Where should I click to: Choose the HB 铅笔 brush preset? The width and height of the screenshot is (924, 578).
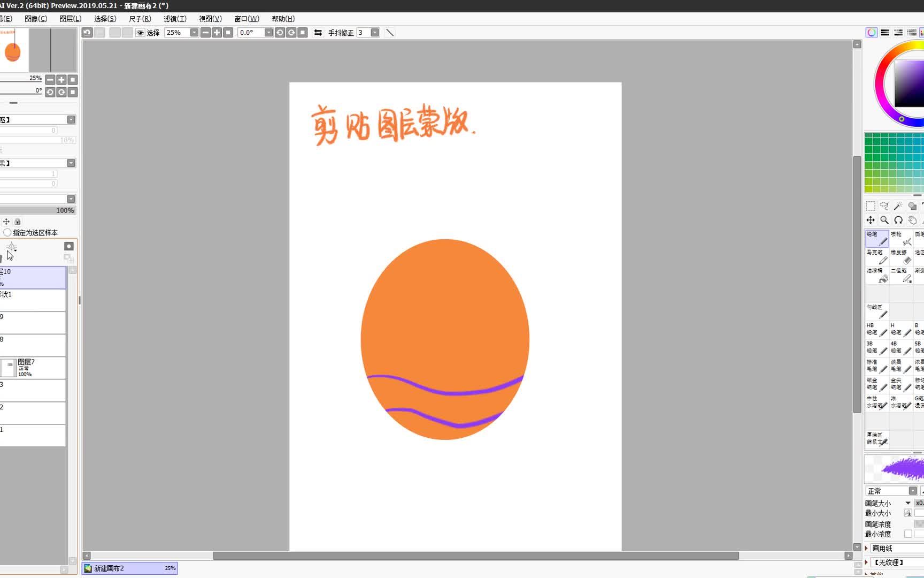877,330
